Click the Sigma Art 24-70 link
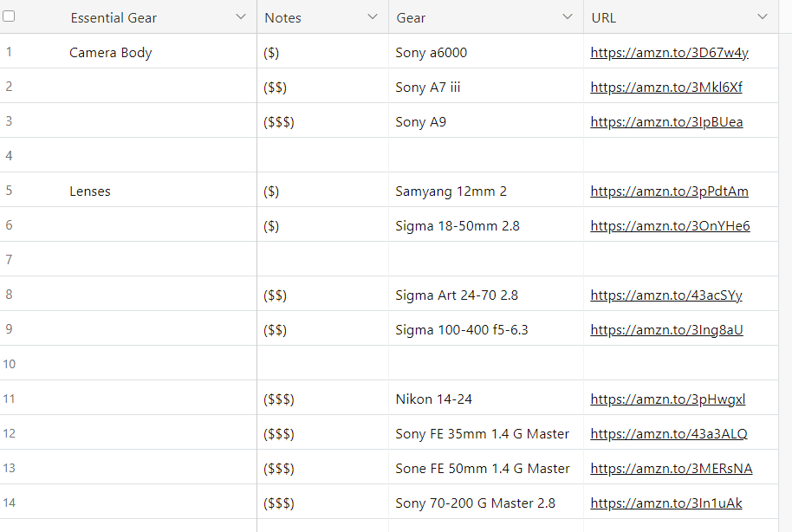This screenshot has height=532, width=792. pyautogui.click(x=665, y=295)
